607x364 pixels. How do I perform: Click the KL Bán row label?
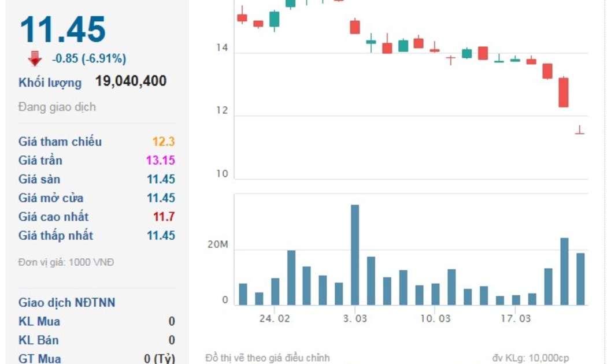[x=39, y=340]
